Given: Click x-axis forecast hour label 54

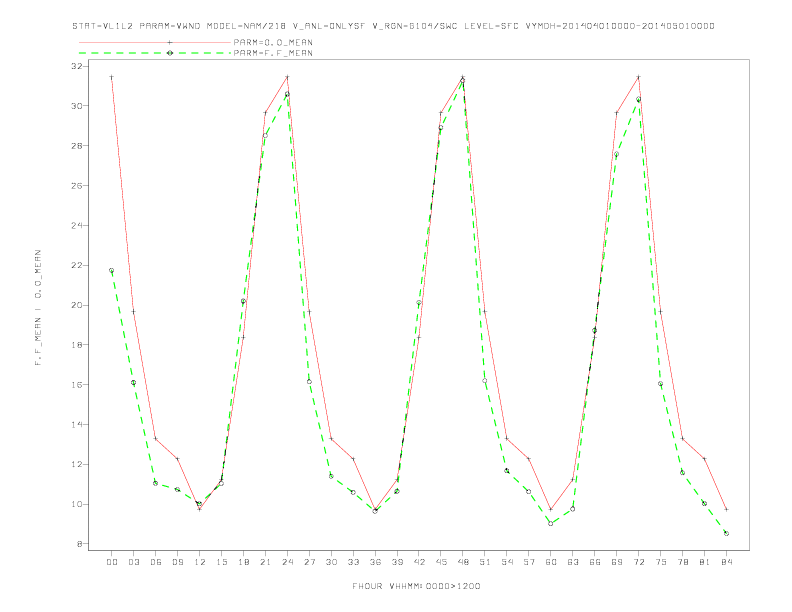Looking at the screenshot, I should 507,562.
